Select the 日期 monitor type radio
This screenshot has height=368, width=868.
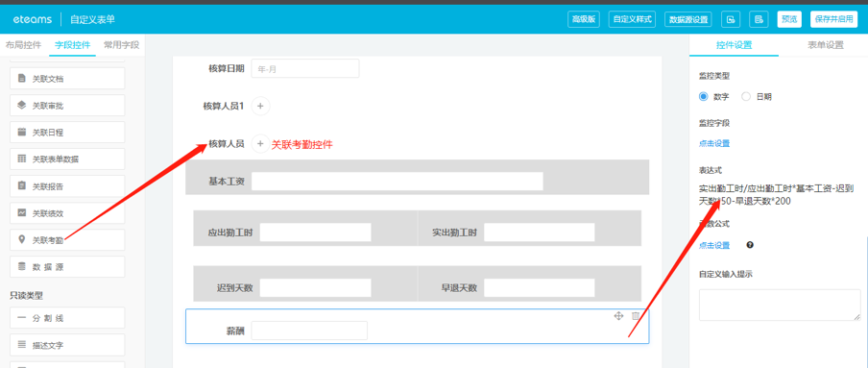point(746,96)
